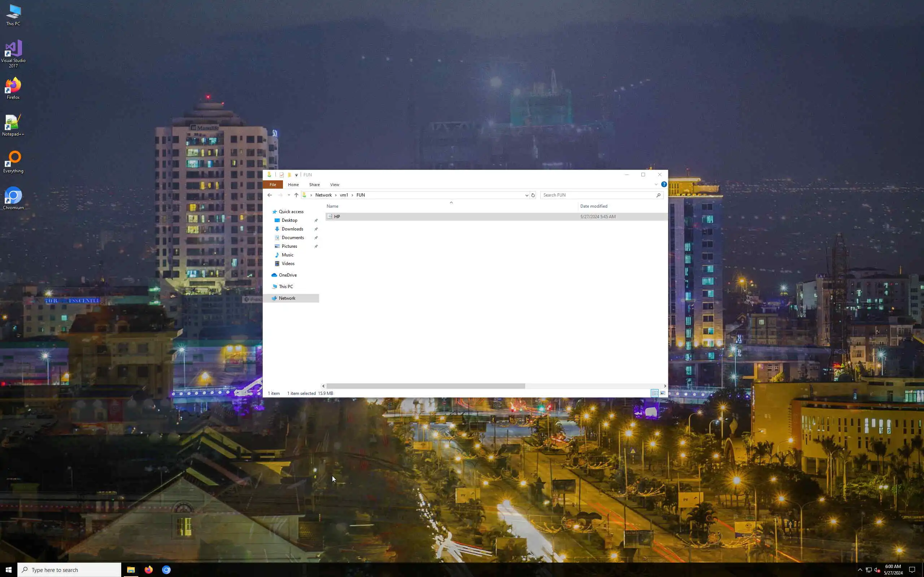Click the New folder quick access icon
924x577 pixels.
(289, 175)
